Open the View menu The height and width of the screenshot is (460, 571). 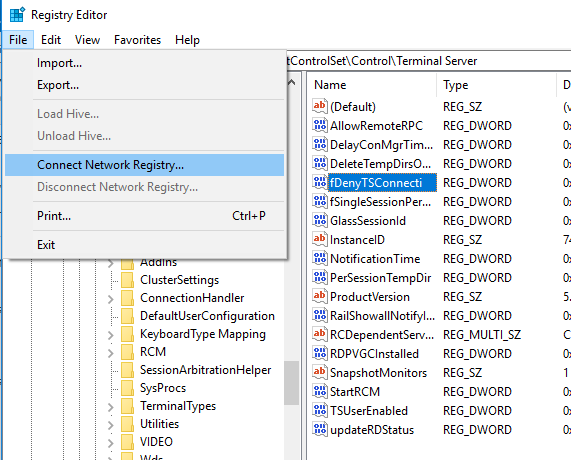pyautogui.click(x=87, y=40)
